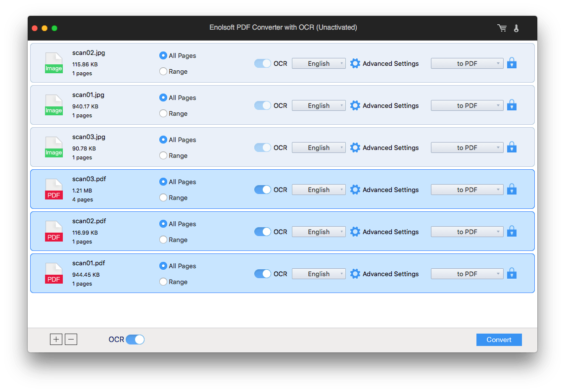Toggle the global OCR switch at bottom
The height and width of the screenshot is (392, 565).
(135, 340)
